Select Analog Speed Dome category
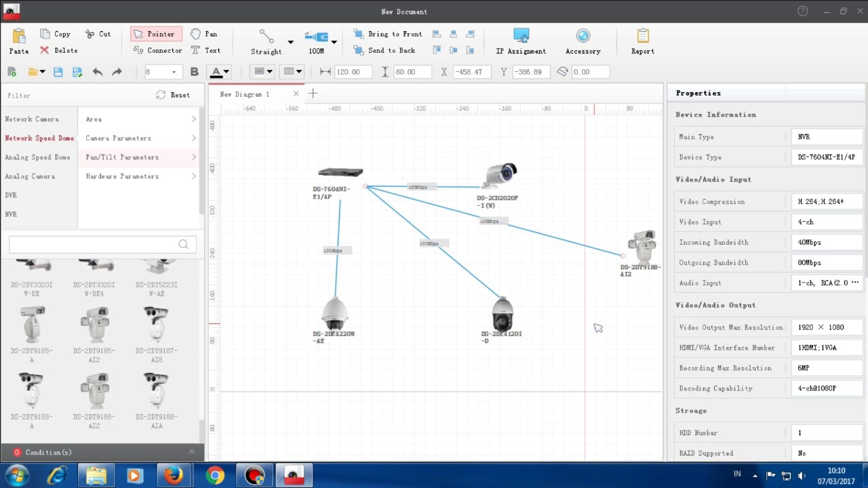The height and width of the screenshot is (488, 868). [x=37, y=157]
